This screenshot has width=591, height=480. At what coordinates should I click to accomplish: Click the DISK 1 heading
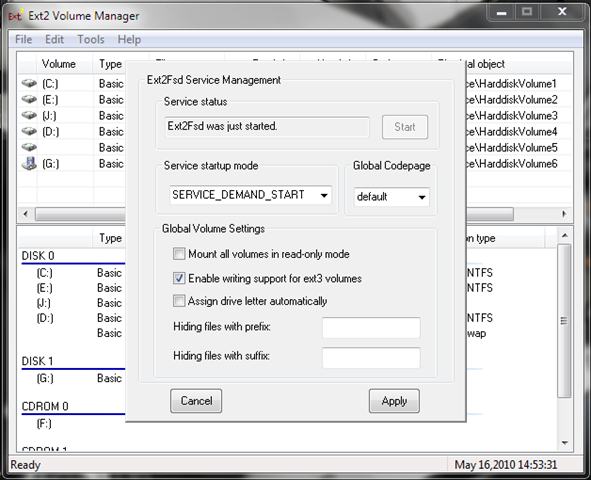(x=37, y=361)
